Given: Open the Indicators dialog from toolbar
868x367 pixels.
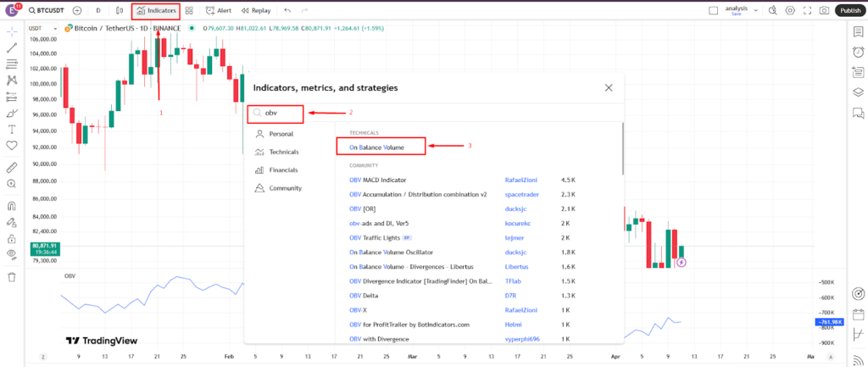Looking at the screenshot, I should click(156, 10).
